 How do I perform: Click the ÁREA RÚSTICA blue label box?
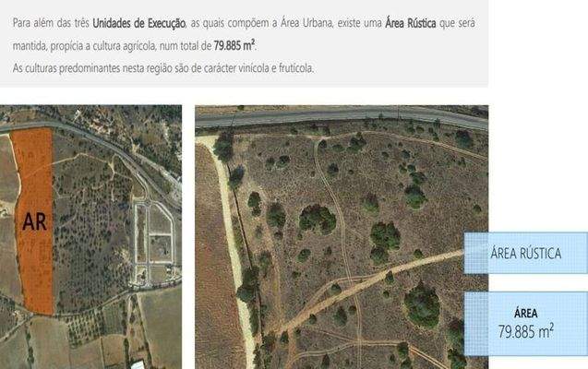[526, 253]
